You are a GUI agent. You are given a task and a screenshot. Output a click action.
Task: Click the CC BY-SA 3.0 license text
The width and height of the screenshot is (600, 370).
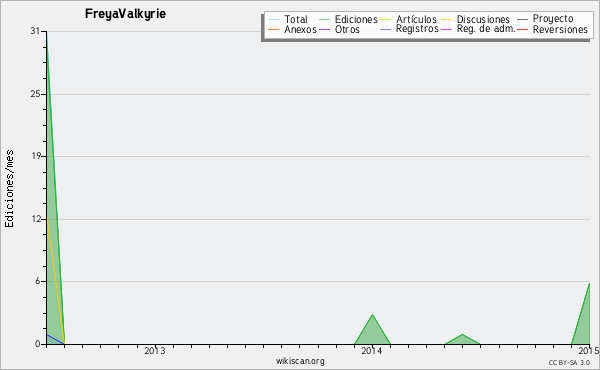pos(569,362)
